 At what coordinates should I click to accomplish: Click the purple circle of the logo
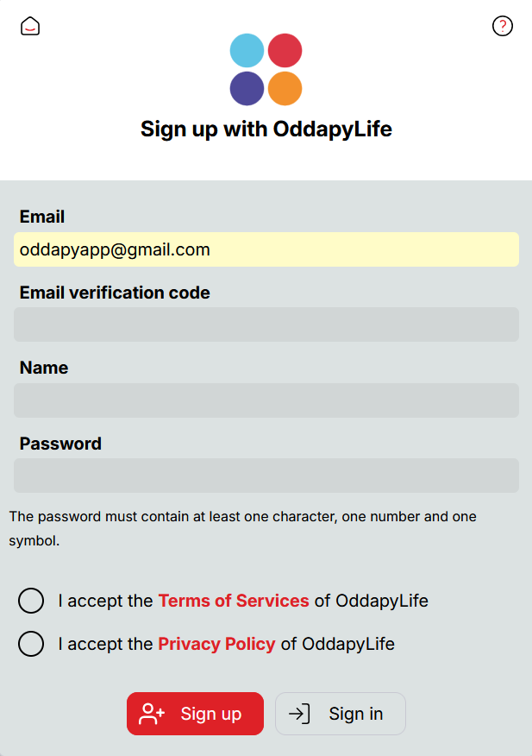[x=247, y=89]
